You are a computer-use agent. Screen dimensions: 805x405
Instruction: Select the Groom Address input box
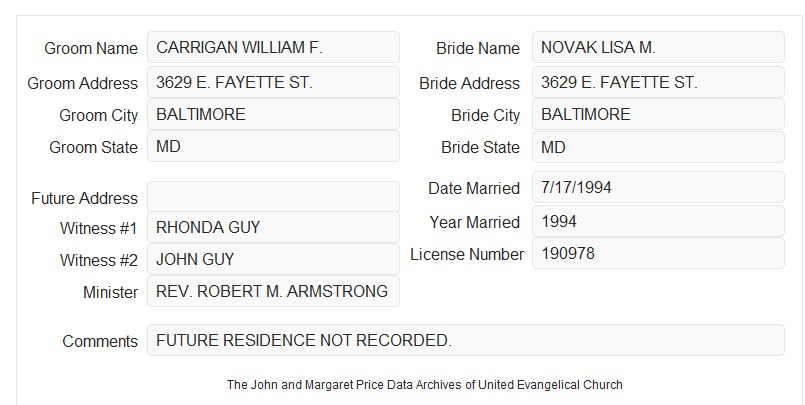(273, 82)
